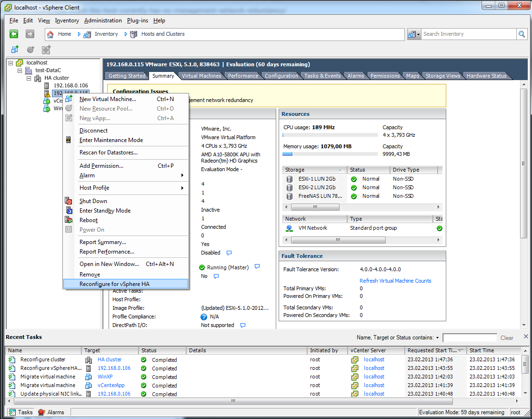Click the CPU usage bar
The height and width of the screenshot is (419, 532).
pos(330,135)
